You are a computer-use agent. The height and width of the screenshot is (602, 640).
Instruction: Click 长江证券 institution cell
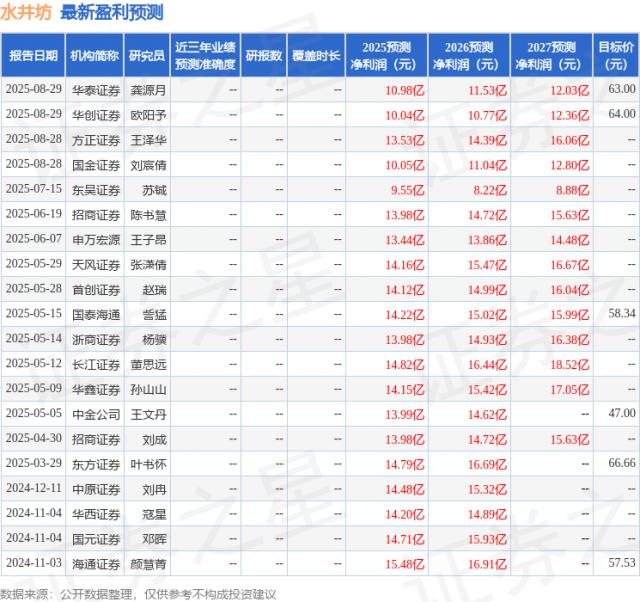96,364
